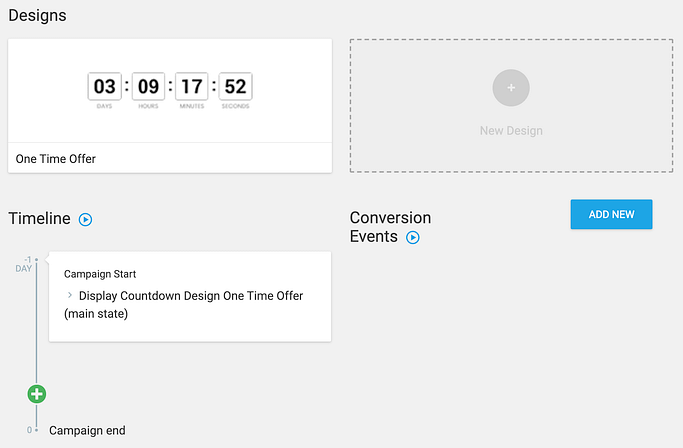Click inside the dashed New Design placeholder
This screenshot has height=448, width=683.
click(x=511, y=105)
